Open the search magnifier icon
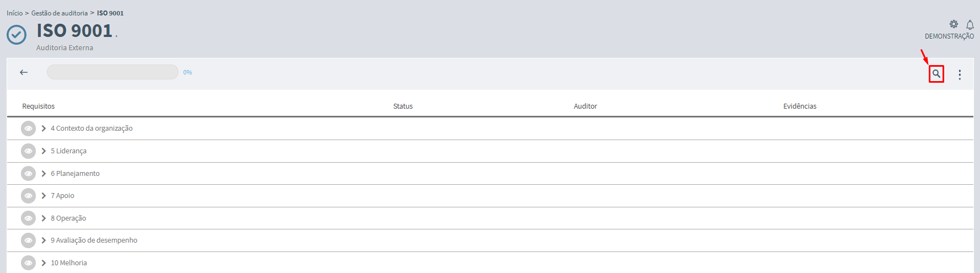The image size is (980, 273). pyautogui.click(x=936, y=74)
